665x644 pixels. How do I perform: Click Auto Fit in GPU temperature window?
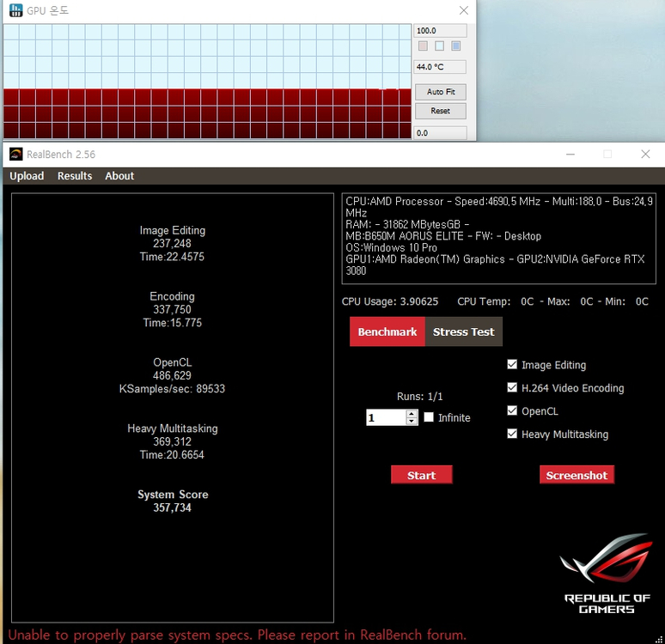pyautogui.click(x=441, y=92)
